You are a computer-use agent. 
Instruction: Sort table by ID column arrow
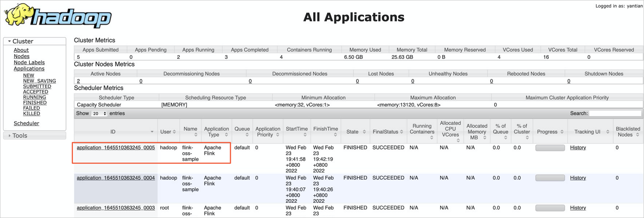tap(152, 132)
